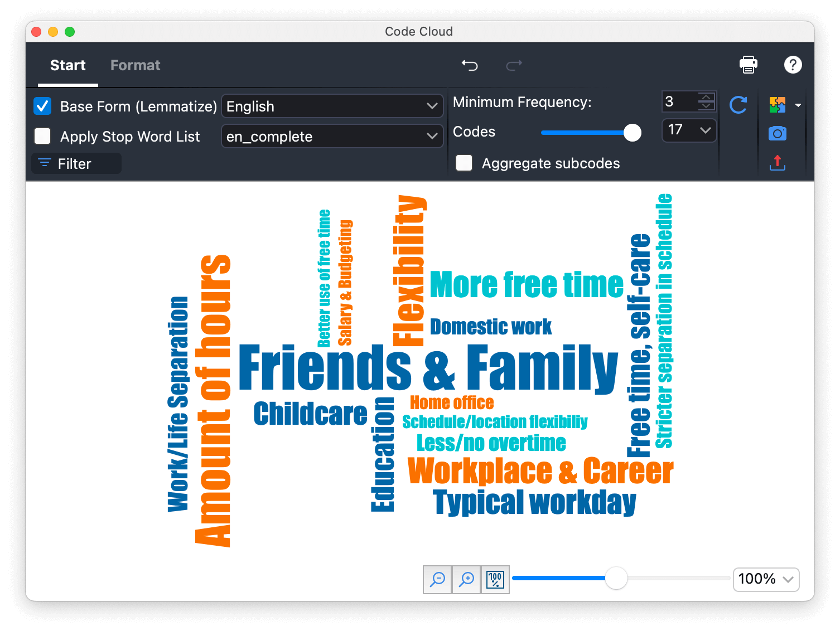Open help with the question mark icon
Viewport: 840px width, 631px height.
click(793, 65)
